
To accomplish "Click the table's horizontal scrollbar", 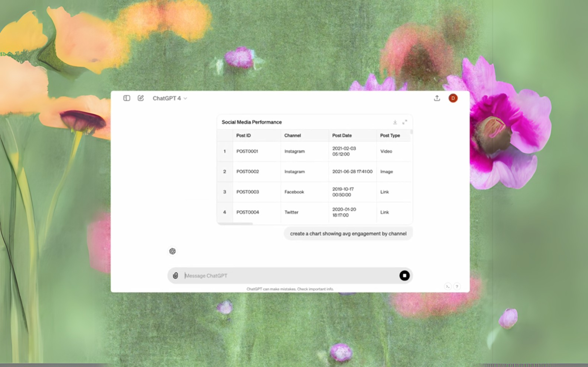I will point(235,224).
